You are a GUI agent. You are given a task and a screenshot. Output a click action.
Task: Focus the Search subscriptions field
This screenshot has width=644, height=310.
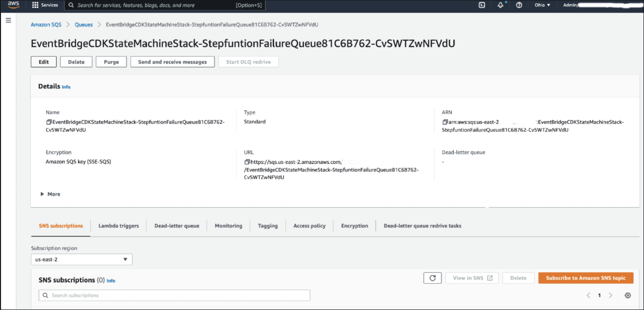174,296
